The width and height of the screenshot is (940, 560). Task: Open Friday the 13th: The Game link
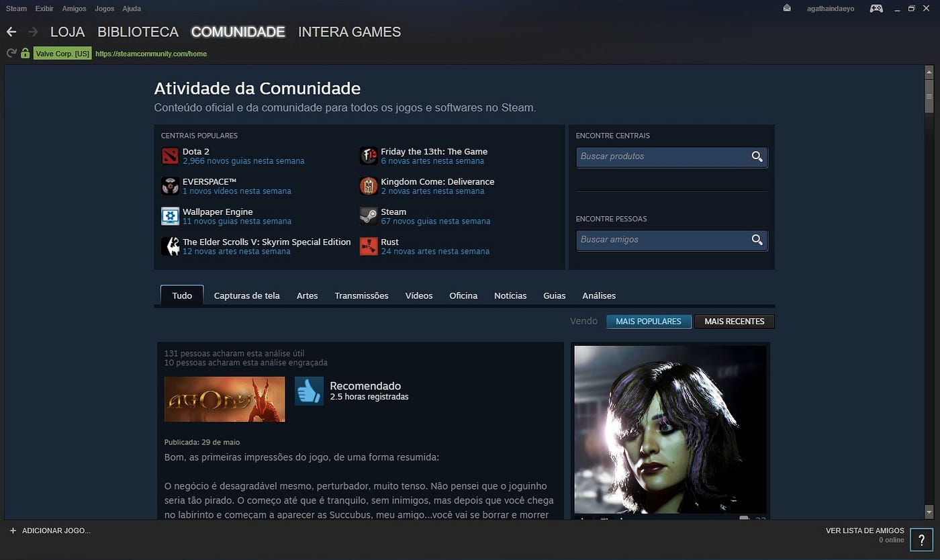(x=434, y=152)
